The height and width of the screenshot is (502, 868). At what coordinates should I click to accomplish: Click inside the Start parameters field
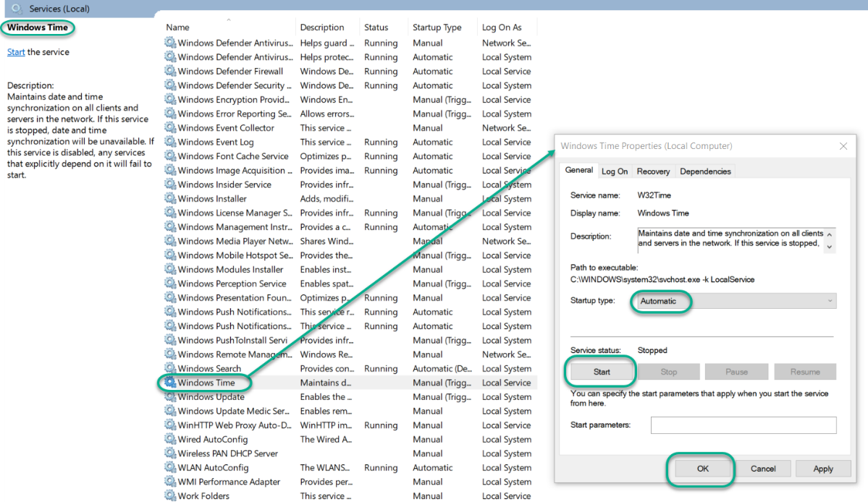[x=743, y=425]
